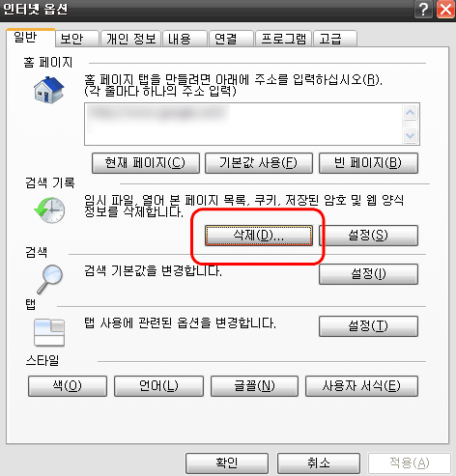
Task: Select the 고급 tab
Action: pos(335,39)
